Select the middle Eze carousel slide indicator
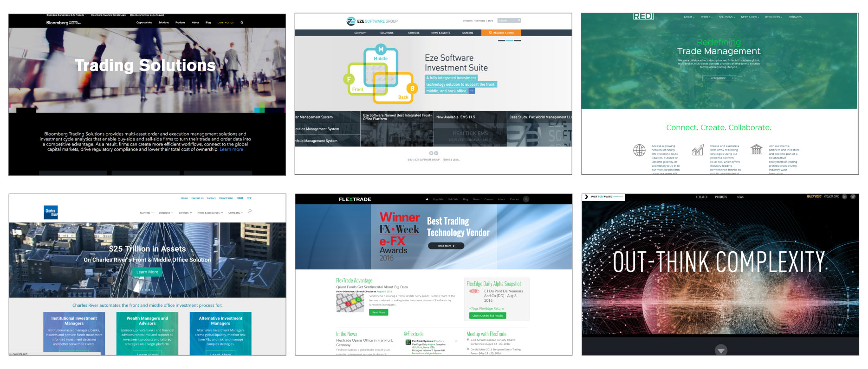868x369 pixels. 509,41
